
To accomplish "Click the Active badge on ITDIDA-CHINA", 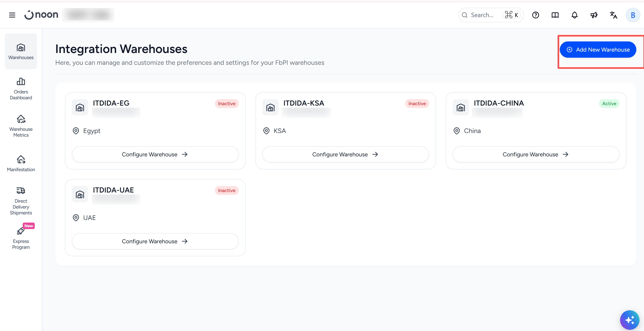I will click(609, 104).
